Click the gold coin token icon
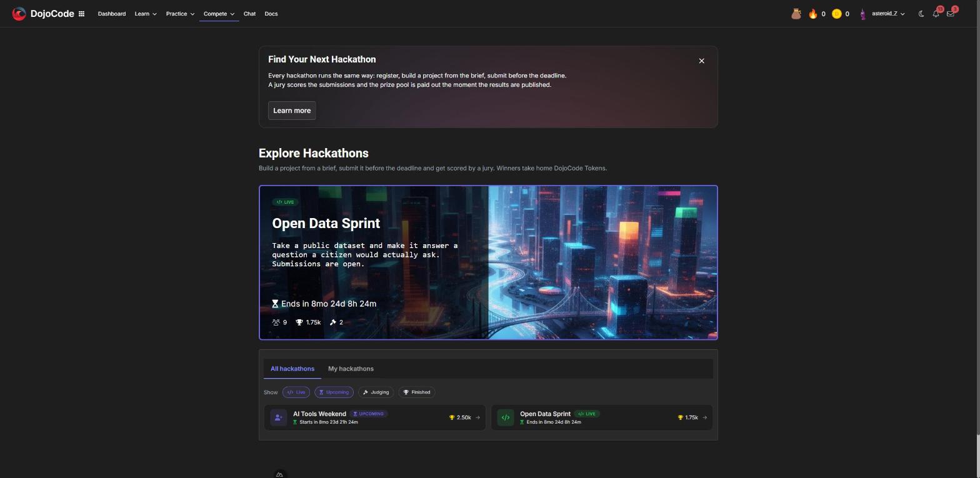The width and height of the screenshot is (980, 478). pos(836,14)
